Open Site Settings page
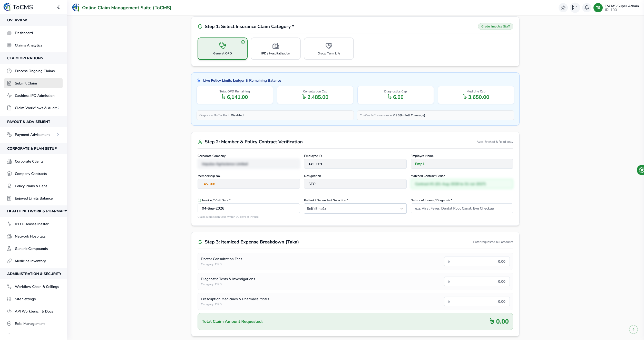Viewport: 644px width, 340px height. click(33, 299)
